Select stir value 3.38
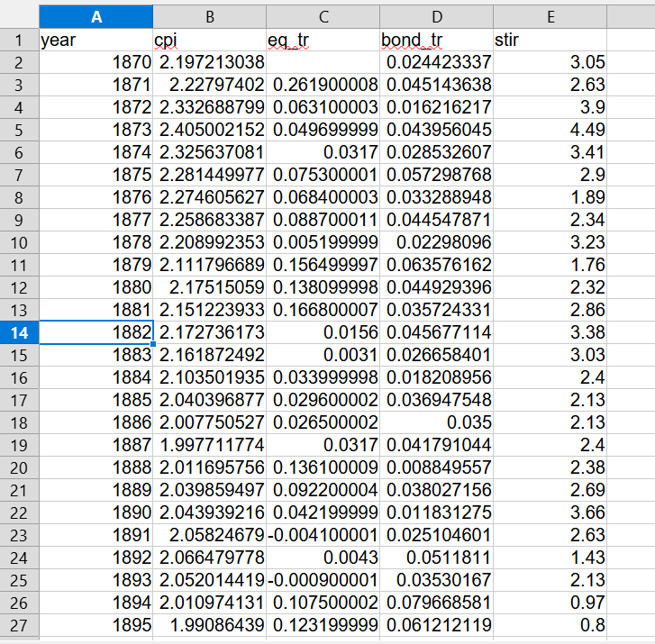 [x=550, y=333]
